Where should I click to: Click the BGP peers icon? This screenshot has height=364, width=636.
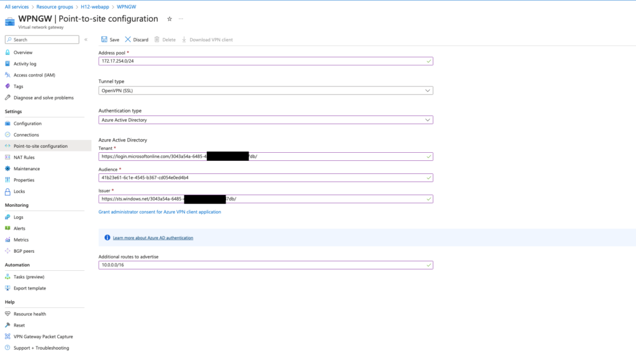pyautogui.click(x=7, y=251)
